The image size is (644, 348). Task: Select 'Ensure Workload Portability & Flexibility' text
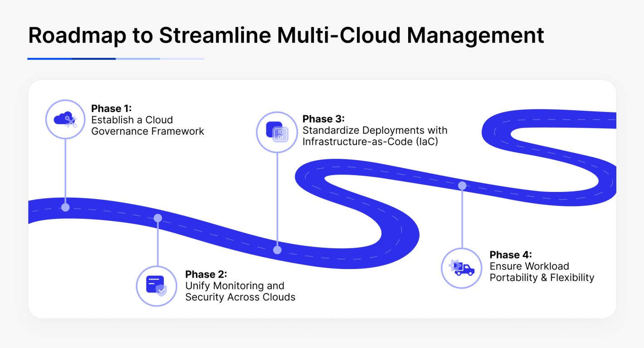pyautogui.click(x=542, y=272)
